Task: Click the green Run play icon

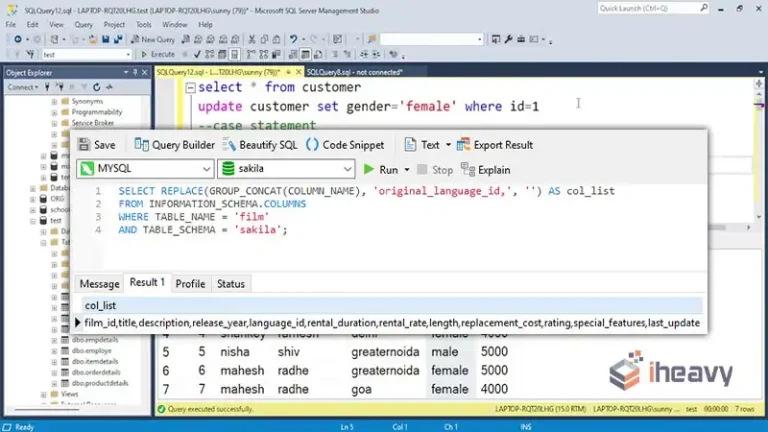Action: [369, 169]
